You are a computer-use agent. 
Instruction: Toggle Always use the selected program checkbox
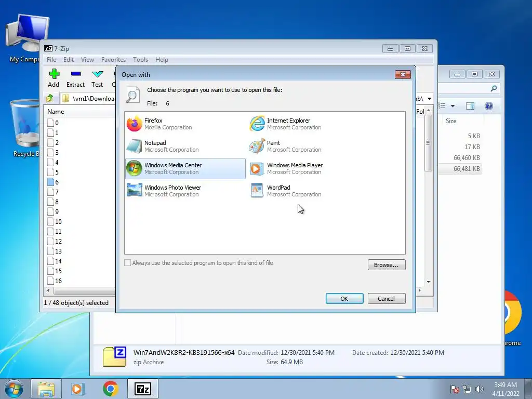tap(128, 262)
